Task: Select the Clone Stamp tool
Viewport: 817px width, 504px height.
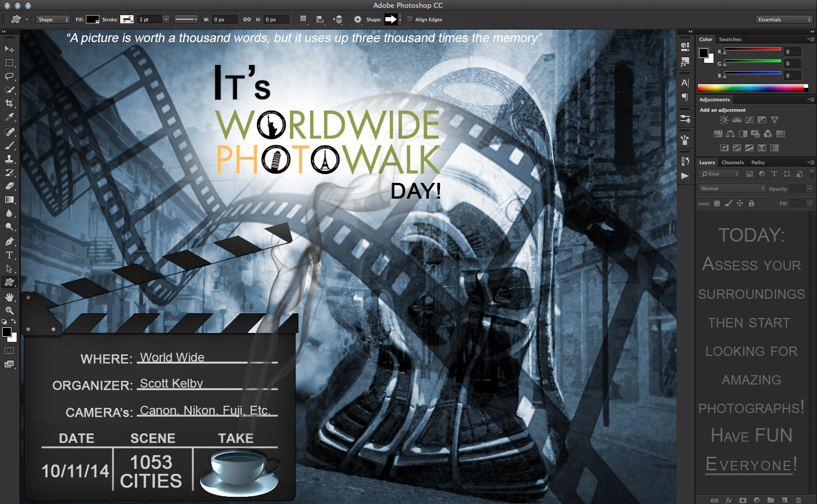Action: (x=9, y=159)
